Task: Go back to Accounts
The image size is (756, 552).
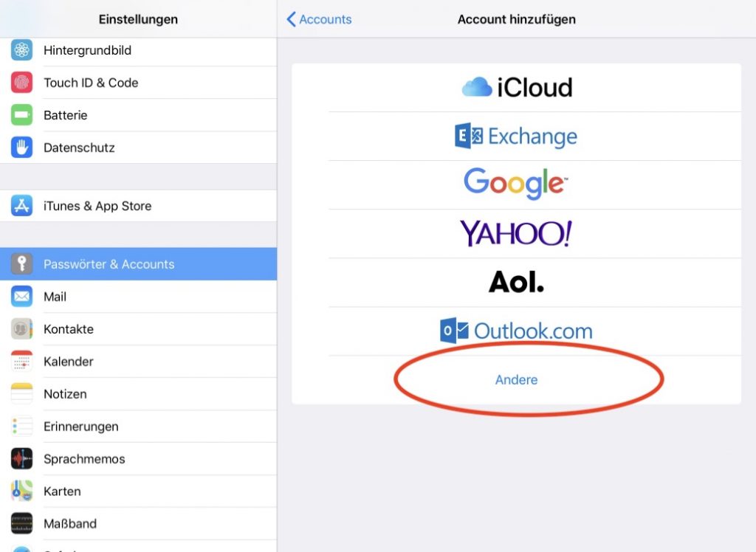Action: point(319,19)
